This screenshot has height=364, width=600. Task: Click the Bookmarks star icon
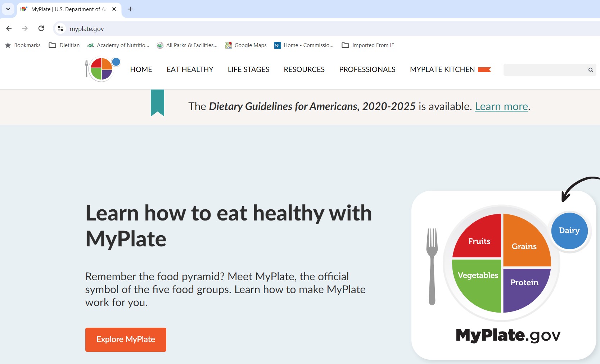coord(7,45)
